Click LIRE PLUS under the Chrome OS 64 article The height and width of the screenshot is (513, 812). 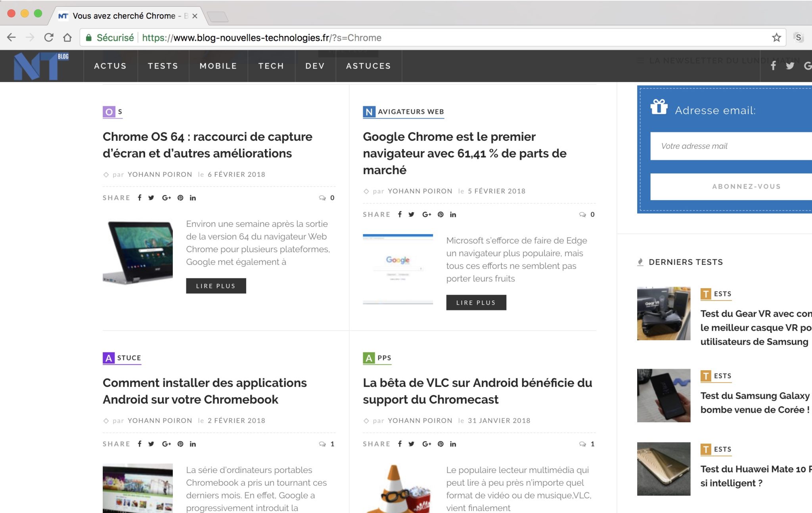coord(216,286)
